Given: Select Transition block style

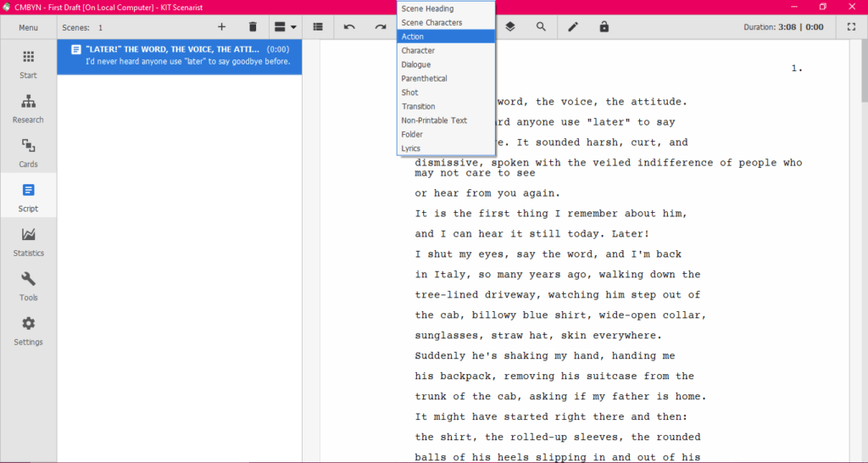Looking at the screenshot, I should point(446,106).
